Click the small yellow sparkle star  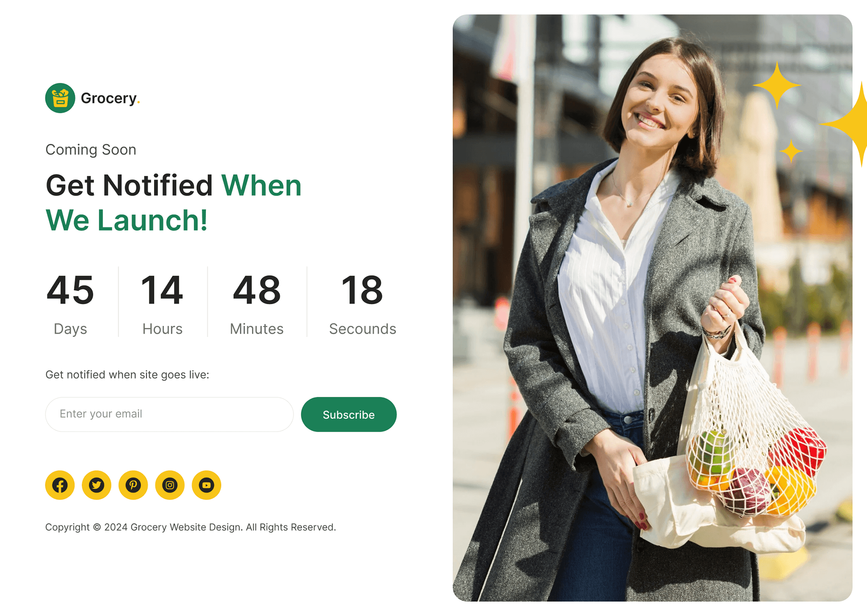point(791,151)
